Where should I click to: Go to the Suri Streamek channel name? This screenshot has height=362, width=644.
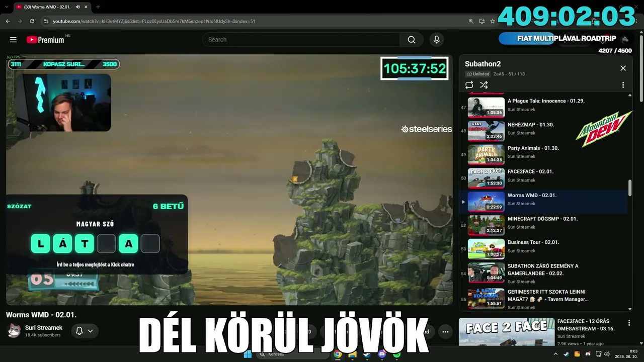point(44,328)
